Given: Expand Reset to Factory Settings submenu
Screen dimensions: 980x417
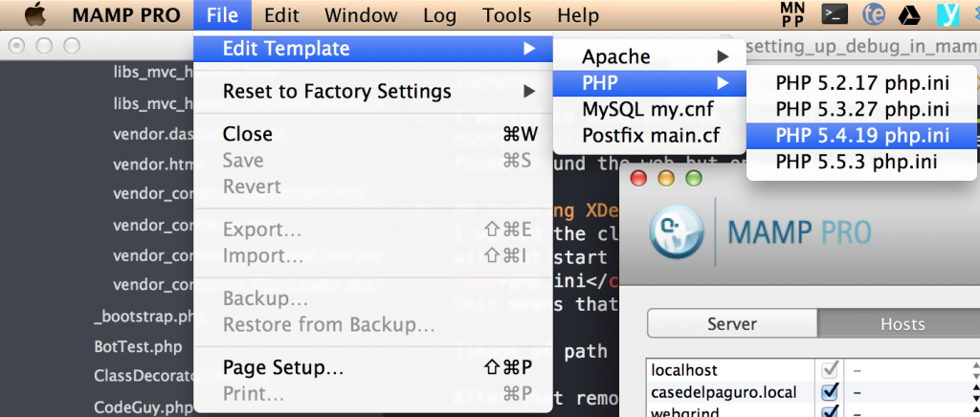Looking at the screenshot, I should tap(373, 91).
